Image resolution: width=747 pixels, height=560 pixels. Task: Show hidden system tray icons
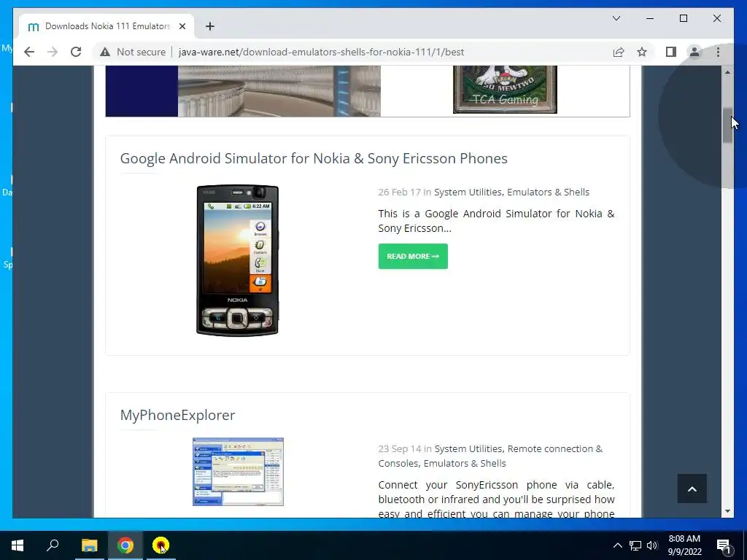[x=617, y=545]
